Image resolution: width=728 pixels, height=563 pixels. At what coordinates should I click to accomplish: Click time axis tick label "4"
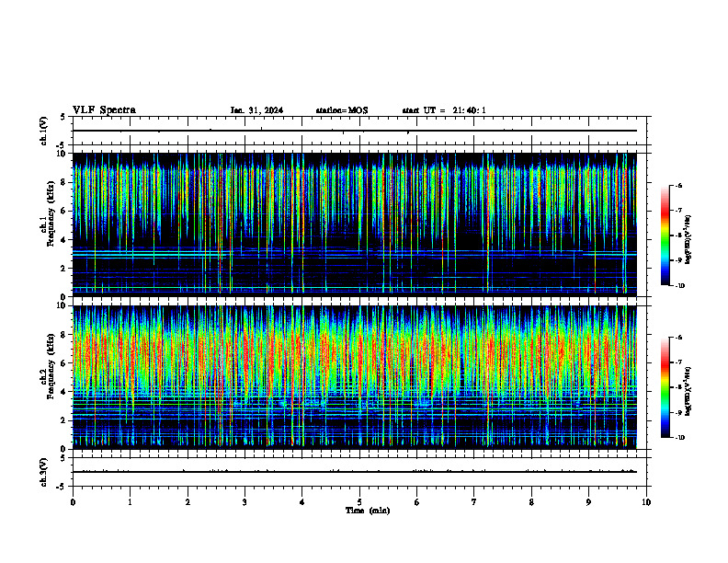[302, 502]
